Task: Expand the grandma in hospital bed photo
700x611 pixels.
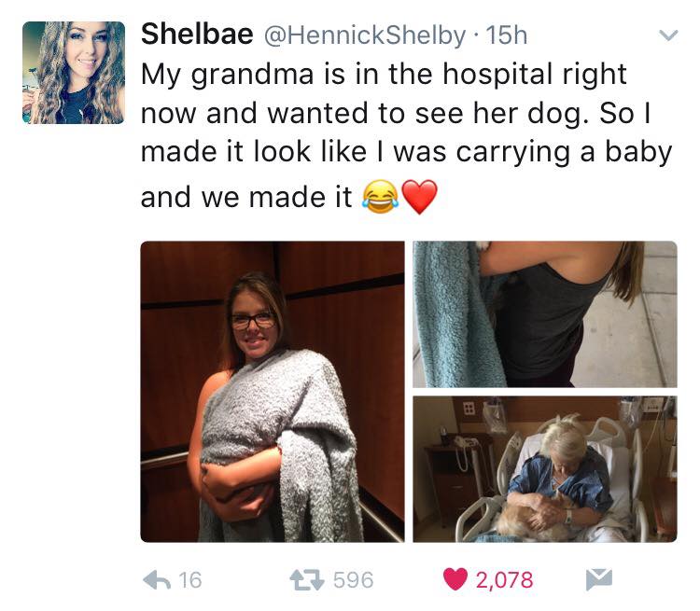Action: tap(545, 469)
